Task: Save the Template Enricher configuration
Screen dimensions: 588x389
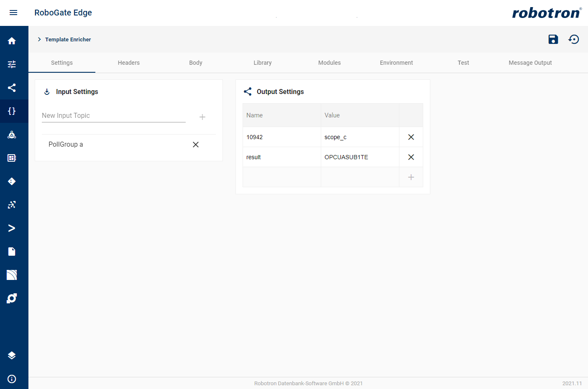Action: (553, 39)
